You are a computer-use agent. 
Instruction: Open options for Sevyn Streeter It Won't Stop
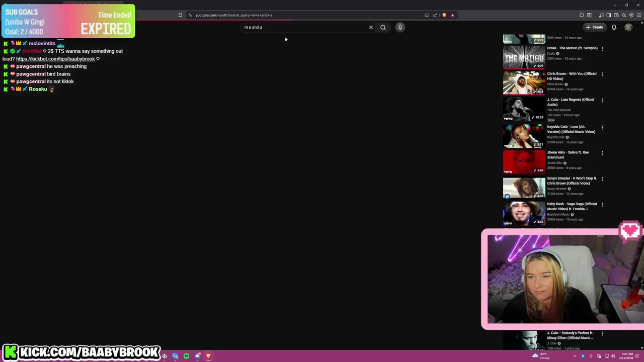point(602,179)
